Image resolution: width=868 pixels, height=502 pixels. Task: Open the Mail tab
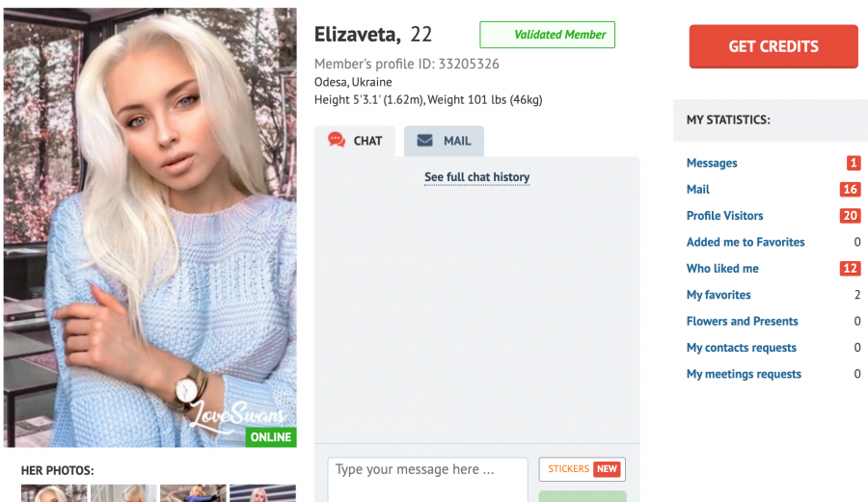(444, 141)
